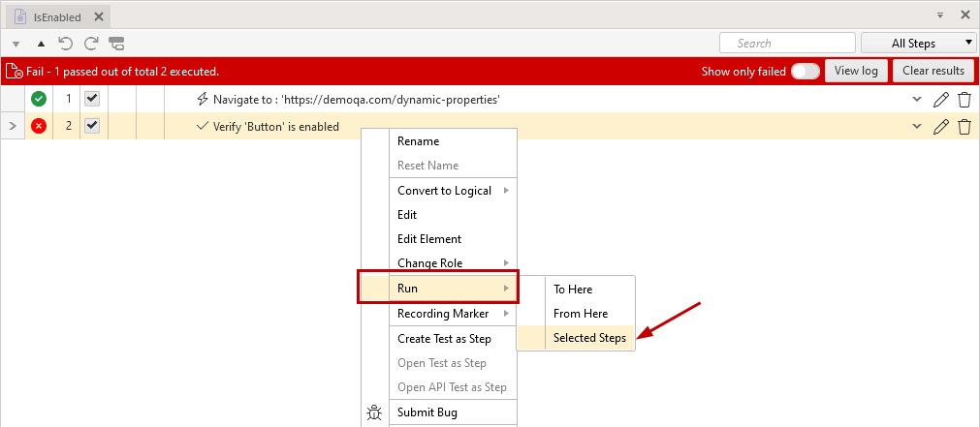Choose Submit Bug in the context menu
The width and height of the screenshot is (980, 427).
(x=453, y=412)
